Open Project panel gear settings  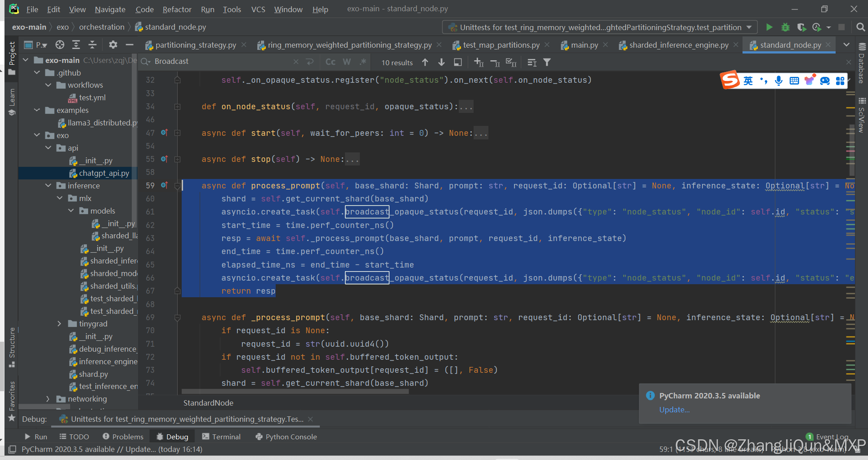tap(113, 45)
